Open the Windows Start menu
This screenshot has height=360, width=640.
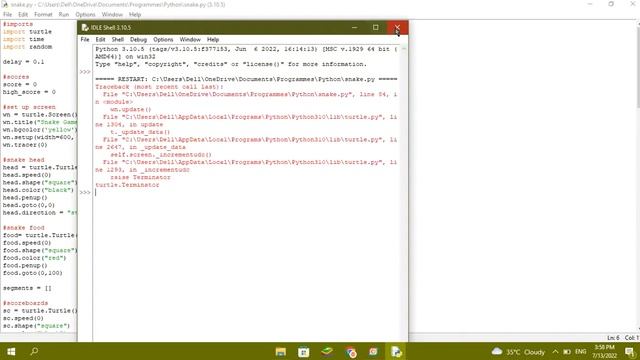[11, 351]
